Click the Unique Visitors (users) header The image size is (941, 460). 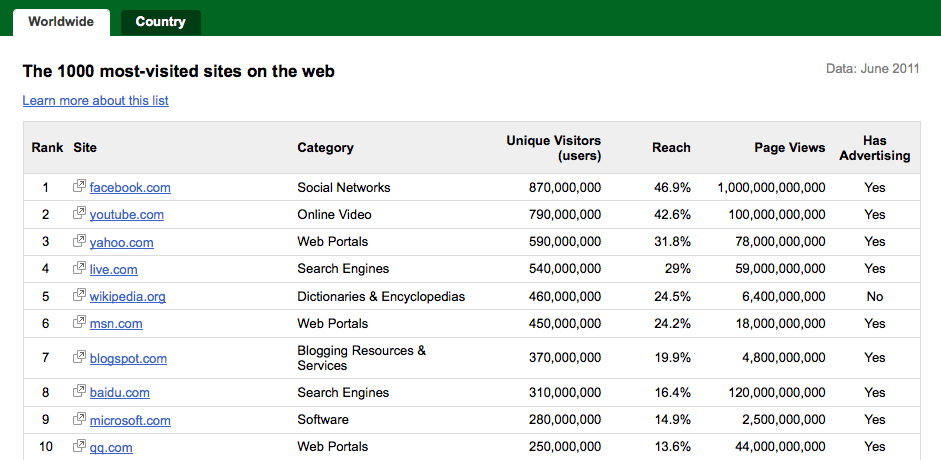tap(553, 148)
